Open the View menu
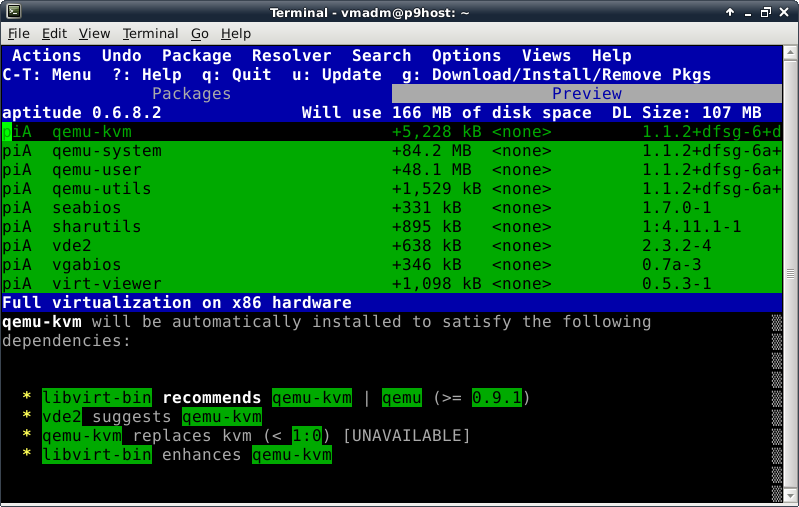Image resolution: width=799 pixels, height=507 pixels. (x=94, y=34)
